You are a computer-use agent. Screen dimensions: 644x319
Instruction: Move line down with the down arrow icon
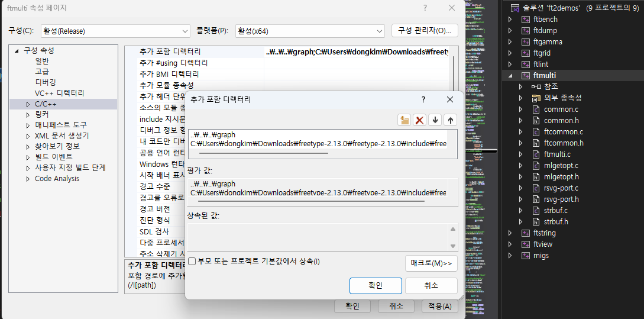tap(435, 120)
